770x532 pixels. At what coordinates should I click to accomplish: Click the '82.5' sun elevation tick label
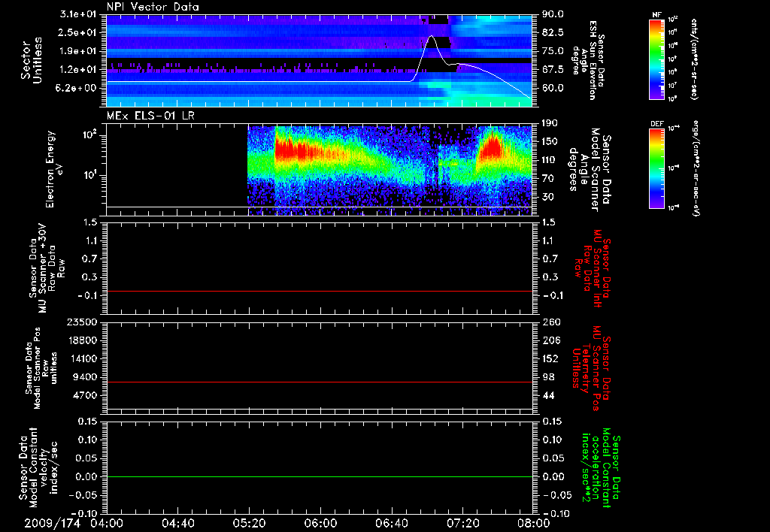[x=553, y=32]
